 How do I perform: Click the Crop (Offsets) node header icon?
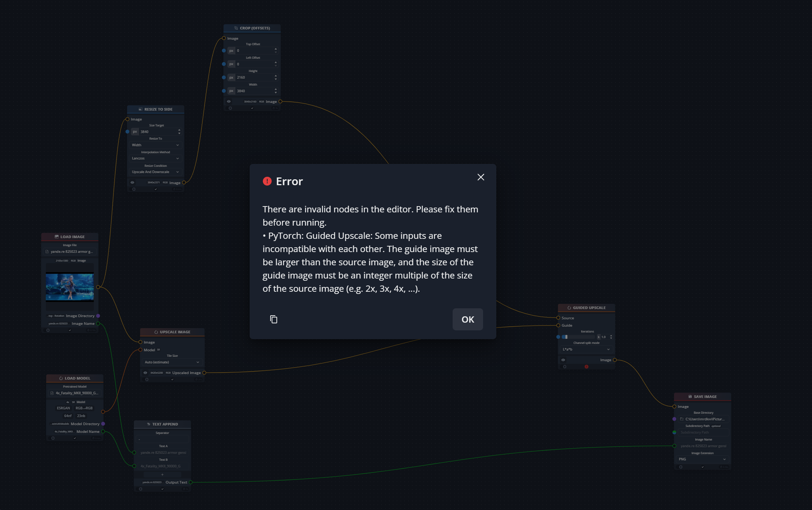236,28
